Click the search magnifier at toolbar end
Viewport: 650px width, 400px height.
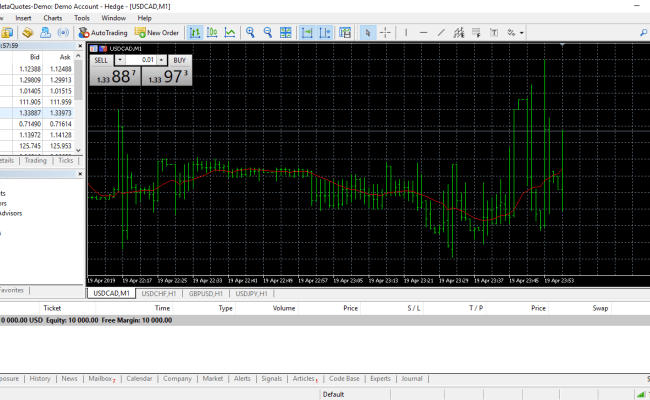pyautogui.click(x=643, y=32)
